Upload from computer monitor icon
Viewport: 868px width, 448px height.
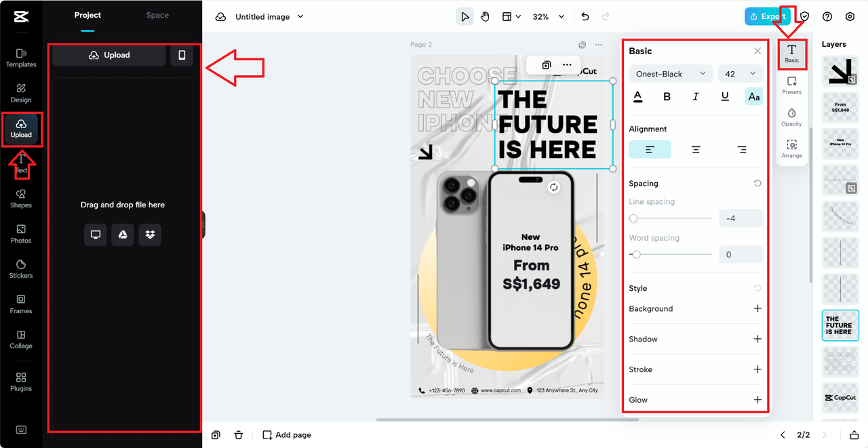pyautogui.click(x=96, y=235)
